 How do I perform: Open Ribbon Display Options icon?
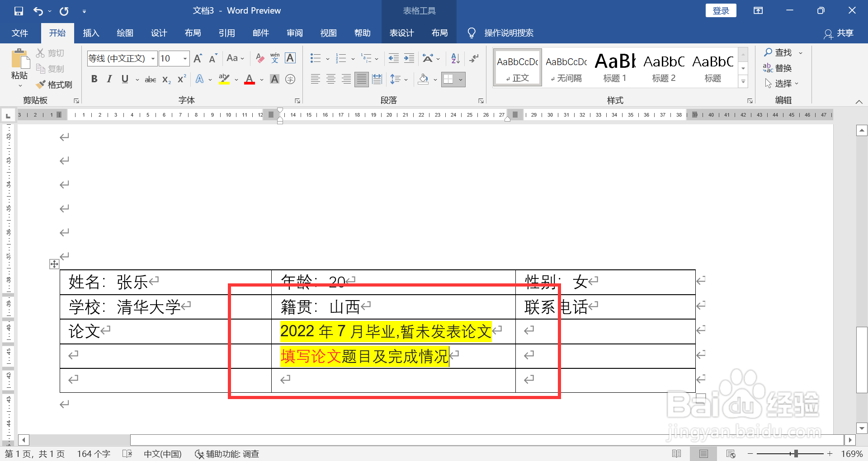click(x=758, y=11)
